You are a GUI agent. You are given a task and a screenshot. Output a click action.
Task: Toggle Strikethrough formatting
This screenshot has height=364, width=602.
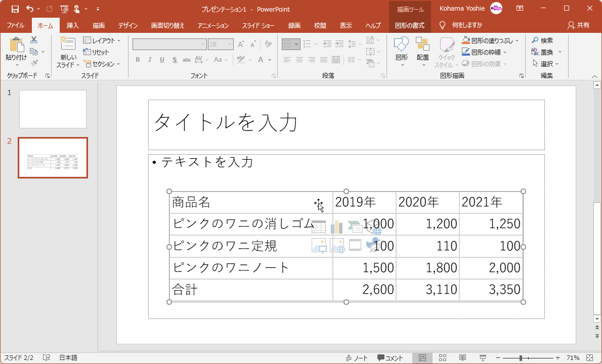point(187,60)
